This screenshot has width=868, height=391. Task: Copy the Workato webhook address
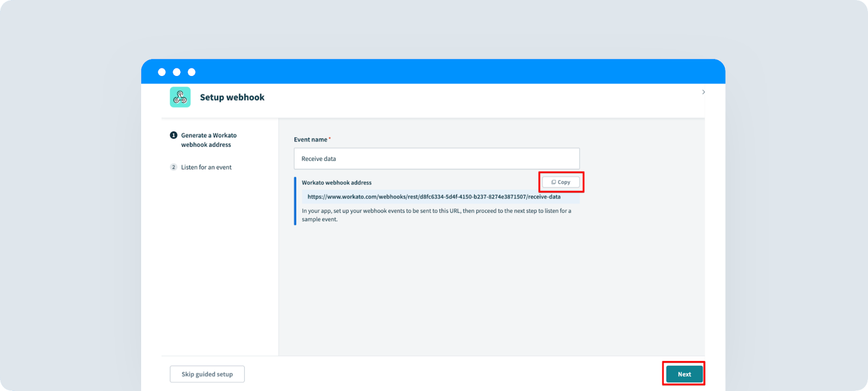pyautogui.click(x=561, y=182)
